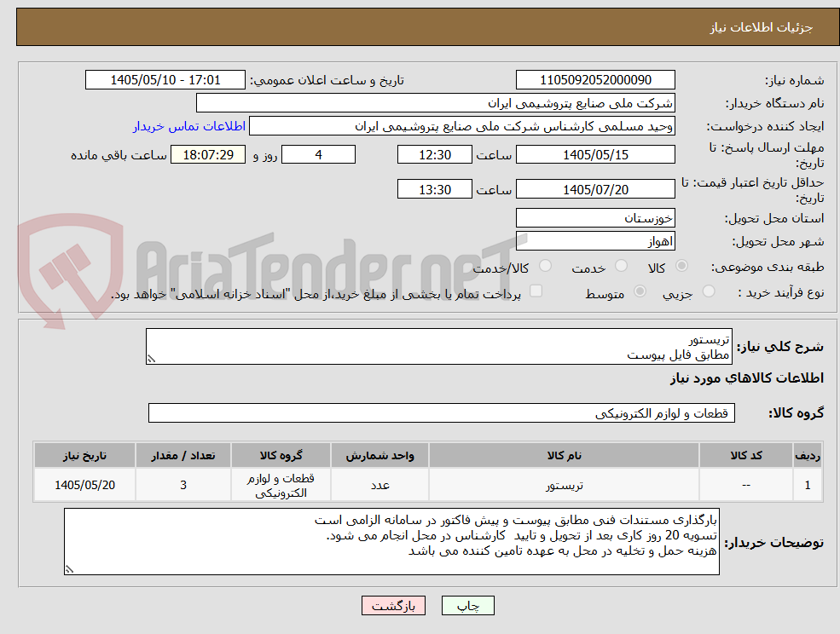Image resolution: width=840 pixels, height=634 pixels.
Task: Click the چاپ print button
Action: click(467, 606)
